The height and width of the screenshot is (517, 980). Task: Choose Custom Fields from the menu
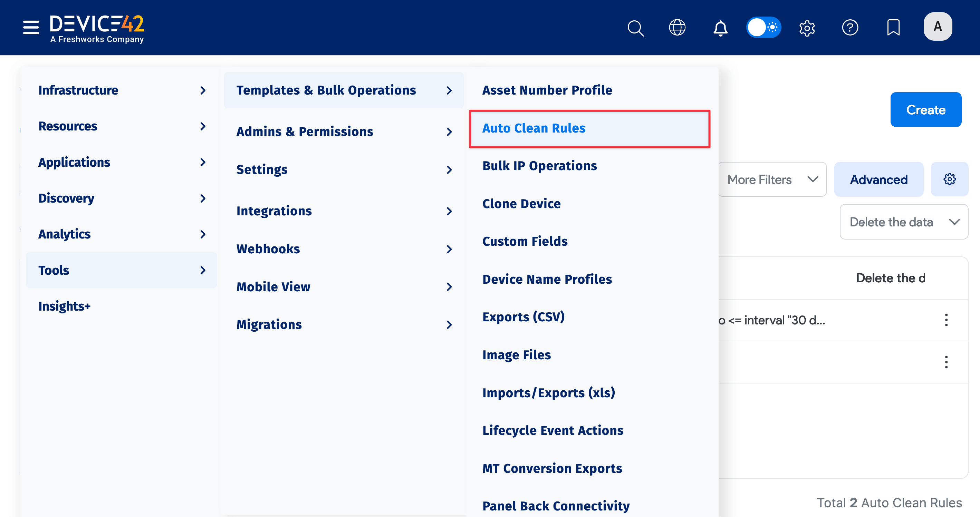coord(525,241)
